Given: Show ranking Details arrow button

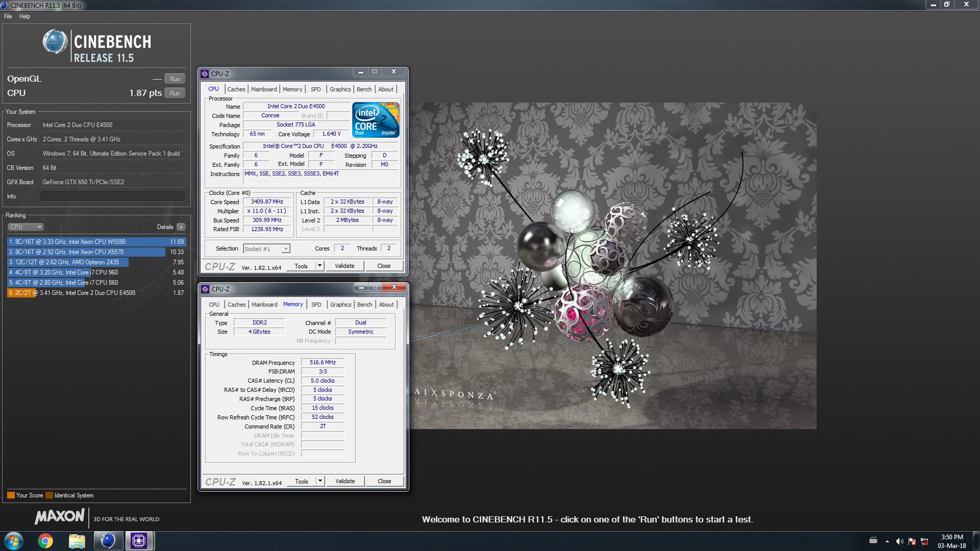Looking at the screenshot, I should [x=181, y=227].
